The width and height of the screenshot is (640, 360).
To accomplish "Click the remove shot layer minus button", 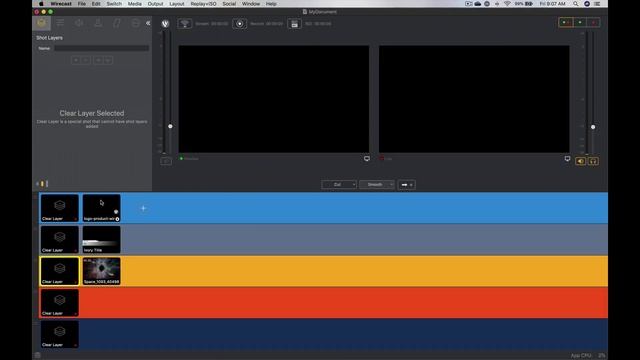I will 86,60.
